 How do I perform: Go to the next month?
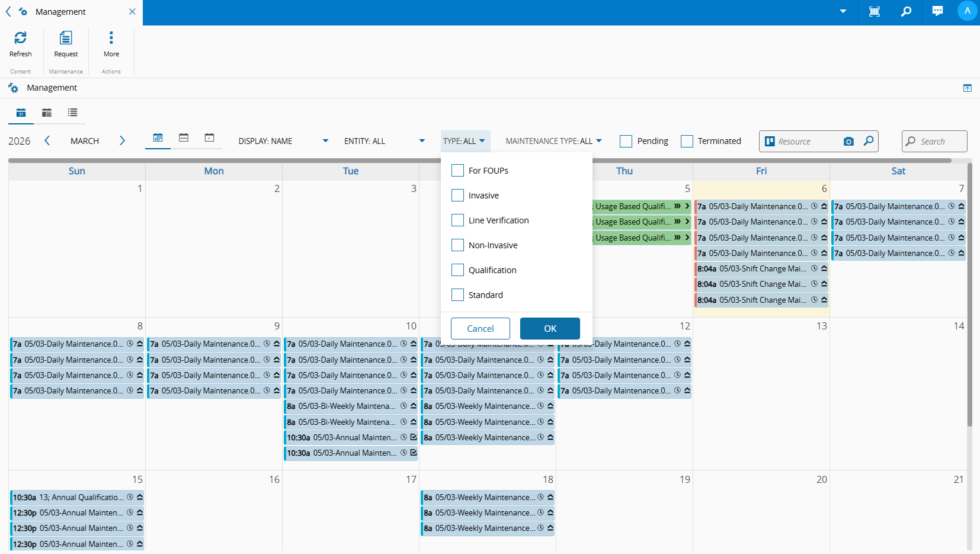[x=122, y=140]
